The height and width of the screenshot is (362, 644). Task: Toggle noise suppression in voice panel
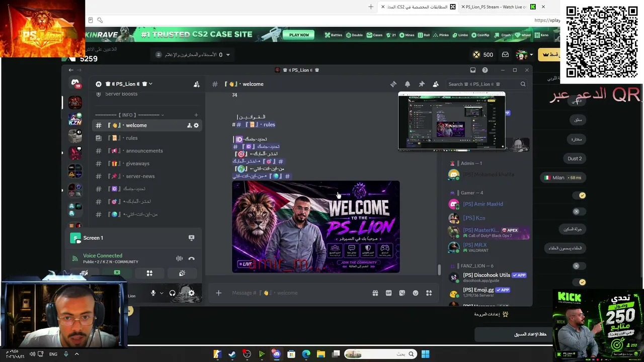(179, 258)
